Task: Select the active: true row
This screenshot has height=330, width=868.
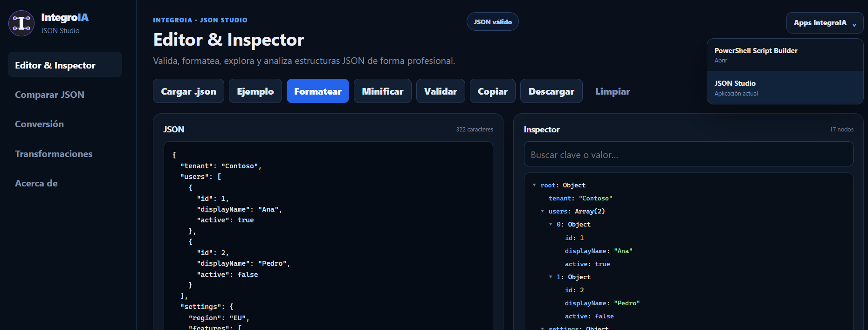Action: 587,264
